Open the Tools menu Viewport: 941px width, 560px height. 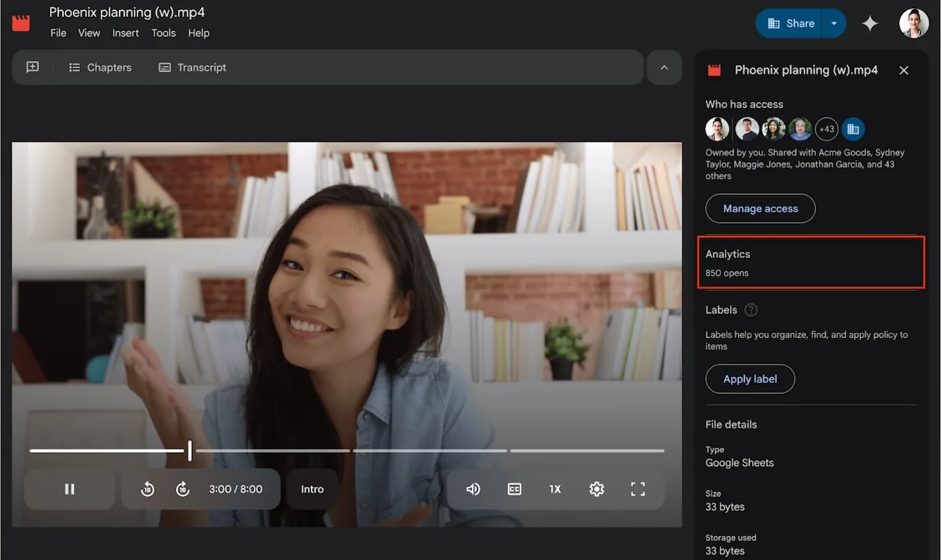click(x=163, y=33)
